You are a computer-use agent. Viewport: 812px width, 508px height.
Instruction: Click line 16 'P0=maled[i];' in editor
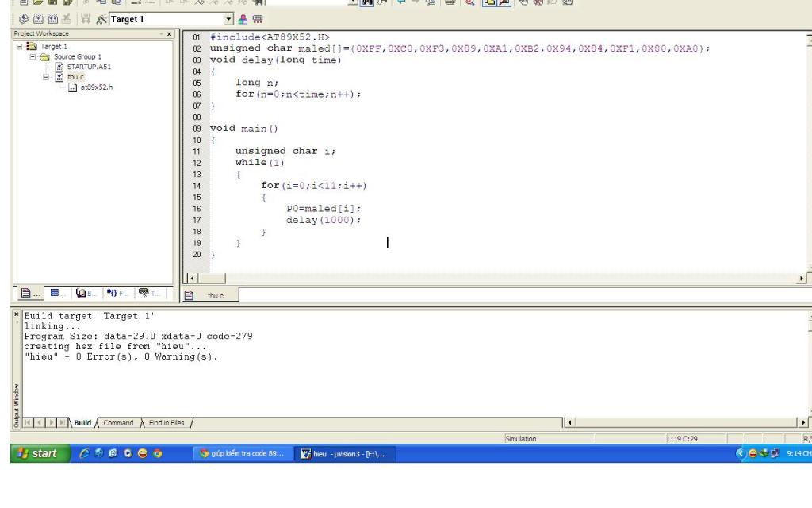(x=324, y=209)
